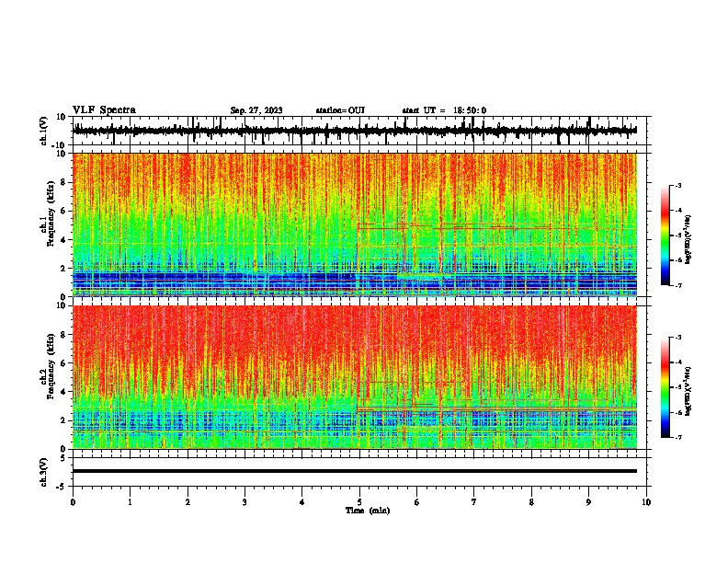
Task: Click the ch.3(V) axis label
Action: point(44,473)
